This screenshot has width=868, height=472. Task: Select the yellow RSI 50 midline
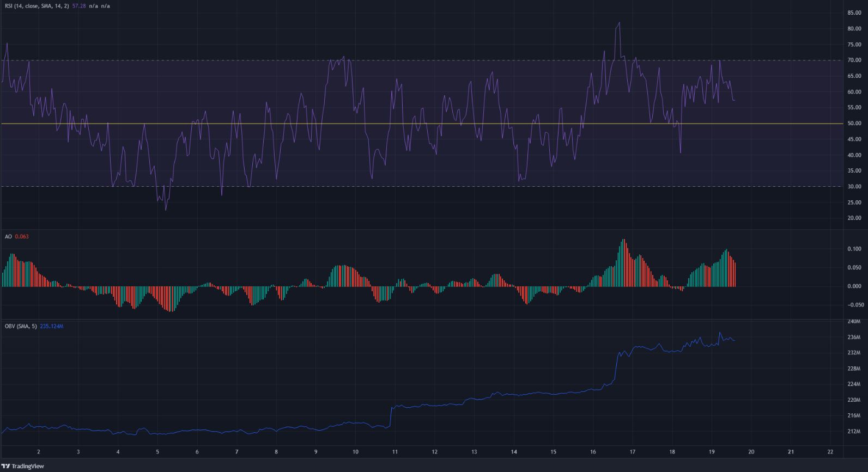point(421,124)
